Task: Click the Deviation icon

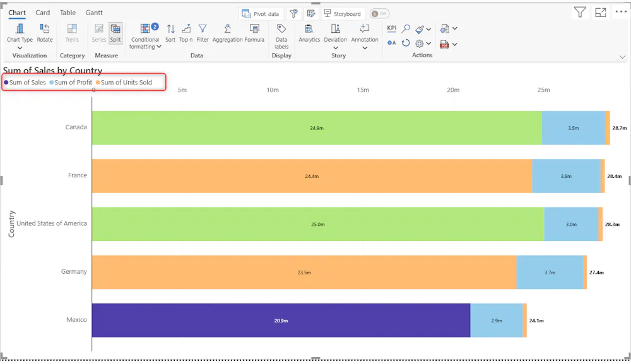Action: click(335, 28)
